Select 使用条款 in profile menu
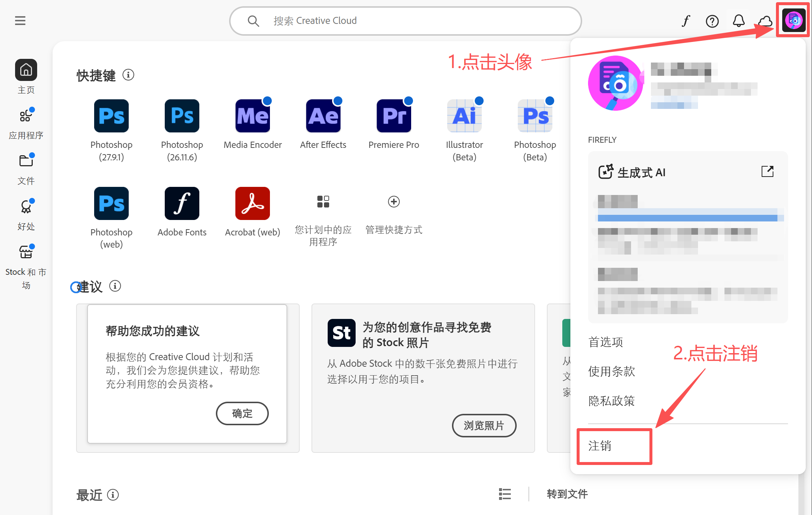The image size is (812, 515). click(612, 372)
